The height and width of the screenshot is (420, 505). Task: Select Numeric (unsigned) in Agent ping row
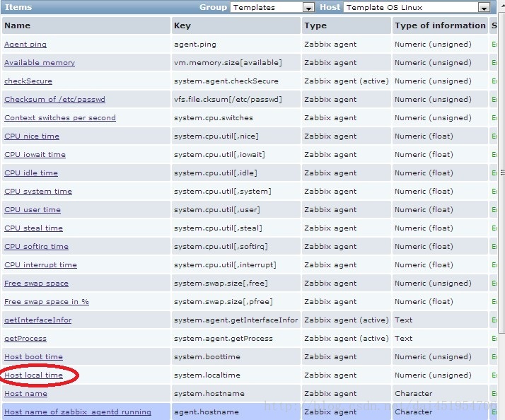[433, 44]
